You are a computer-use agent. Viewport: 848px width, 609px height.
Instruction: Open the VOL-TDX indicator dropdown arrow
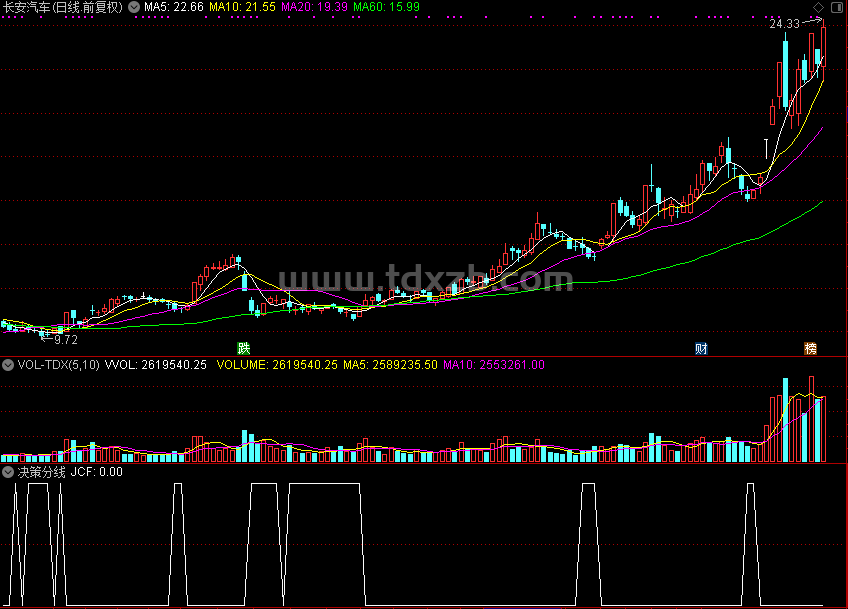point(8,365)
